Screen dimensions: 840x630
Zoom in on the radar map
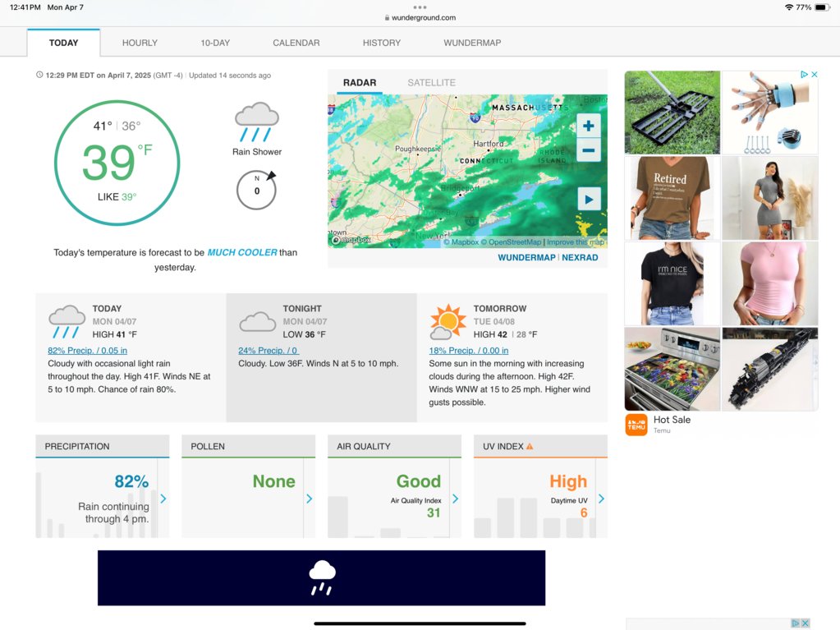click(x=588, y=126)
